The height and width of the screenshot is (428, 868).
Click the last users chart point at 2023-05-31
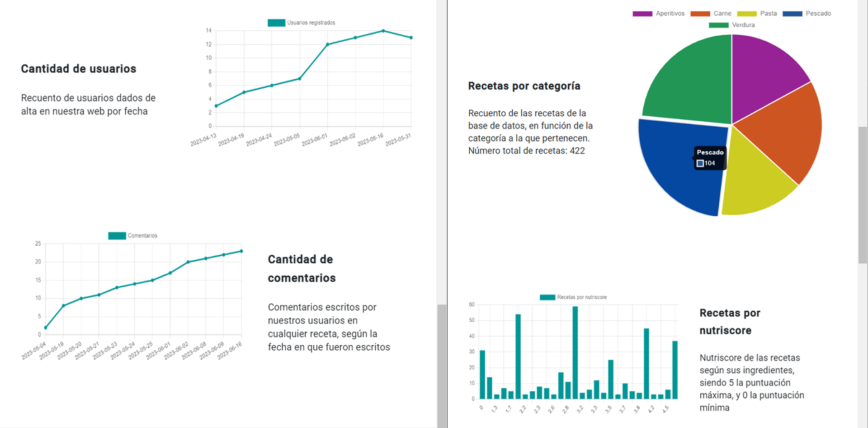[x=411, y=38]
